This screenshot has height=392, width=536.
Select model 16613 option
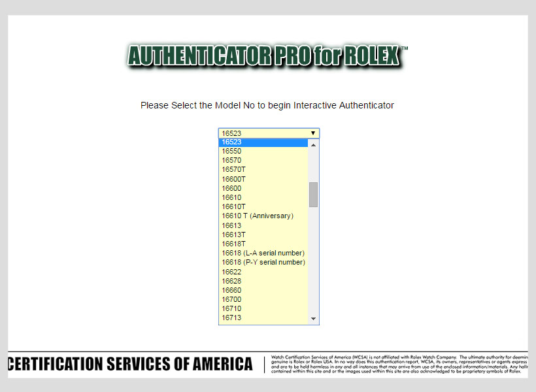pos(263,225)
